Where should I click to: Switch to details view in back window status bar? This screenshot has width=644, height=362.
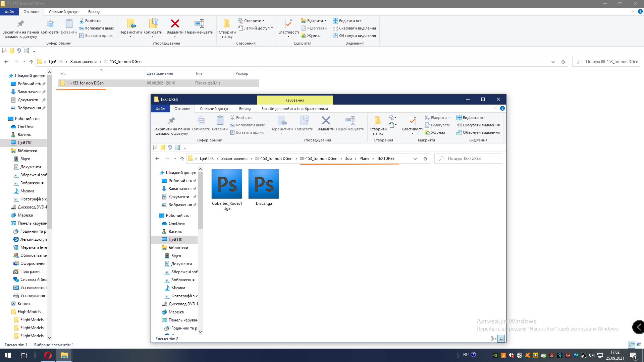tap(631, 345)
